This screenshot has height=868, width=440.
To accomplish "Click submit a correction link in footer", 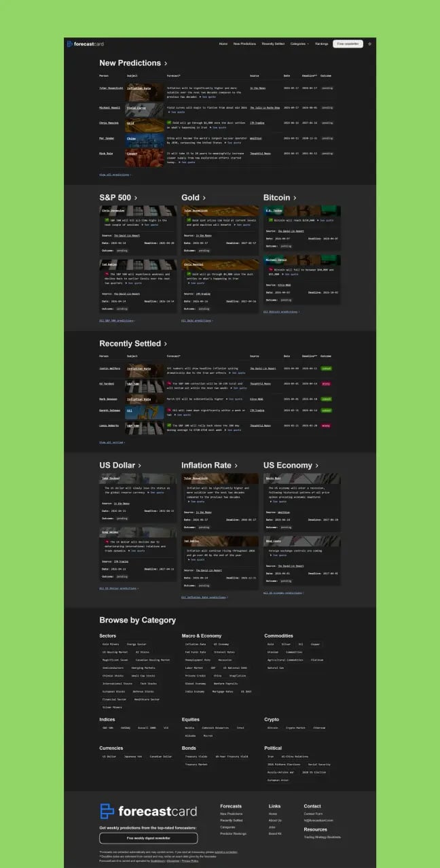I will tap(226, 852).
